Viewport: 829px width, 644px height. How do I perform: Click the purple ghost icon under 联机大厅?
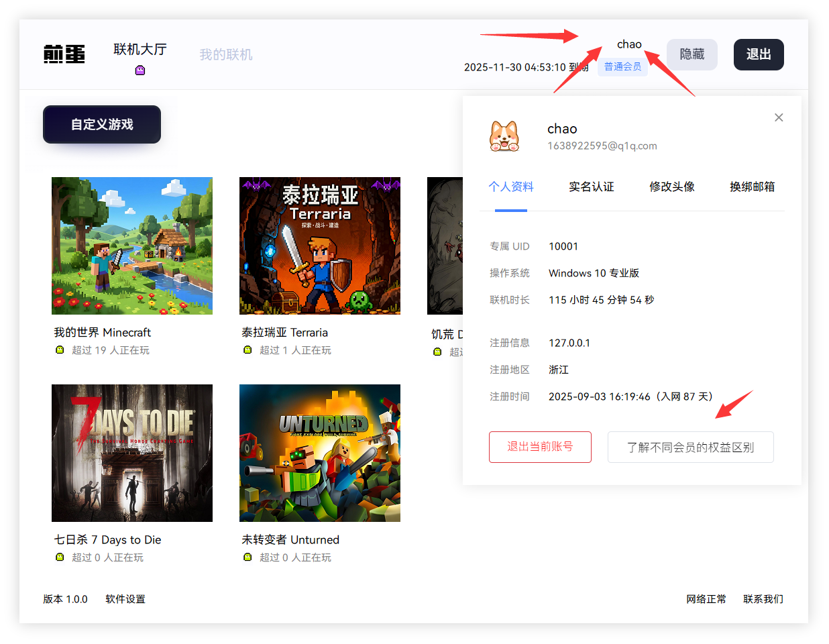coord(140,70)
